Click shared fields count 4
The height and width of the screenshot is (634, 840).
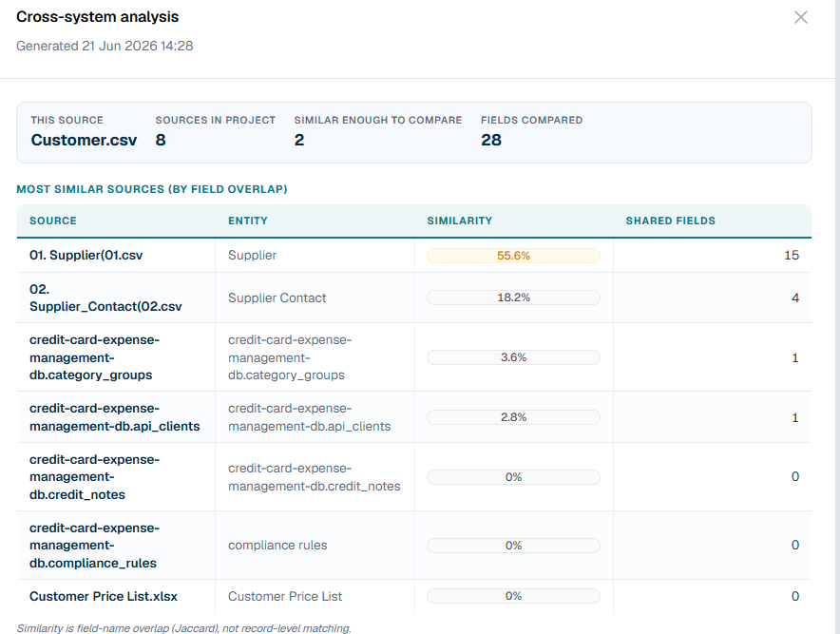795,298
